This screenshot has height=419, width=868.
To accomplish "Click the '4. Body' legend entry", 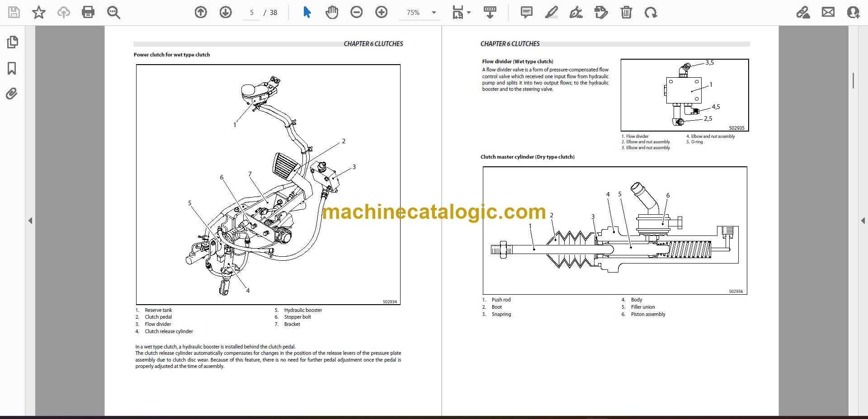I will (x=632, y=300).
